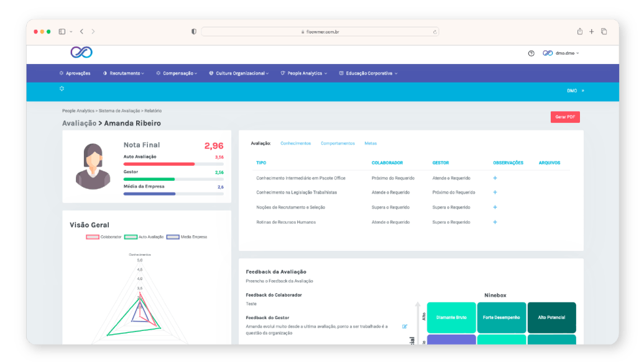Open a new tab with plus icon

tap(591, 32)
